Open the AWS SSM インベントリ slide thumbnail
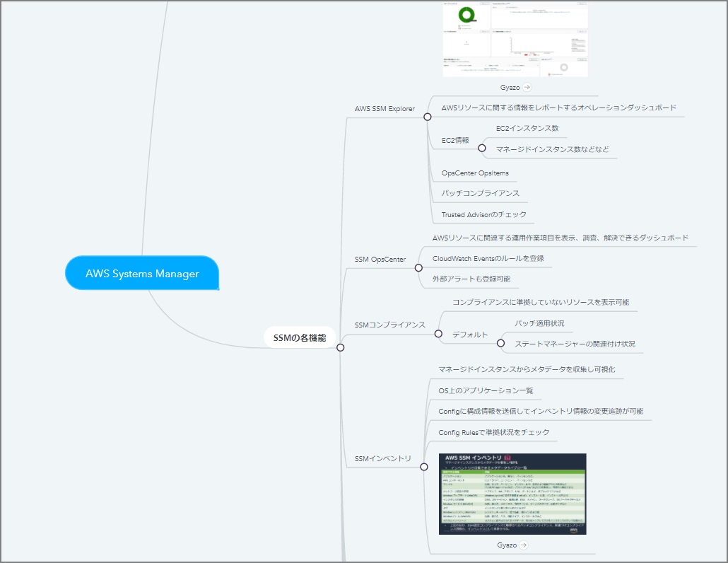The height and width of the screenshot is (563, 728). 512,494
